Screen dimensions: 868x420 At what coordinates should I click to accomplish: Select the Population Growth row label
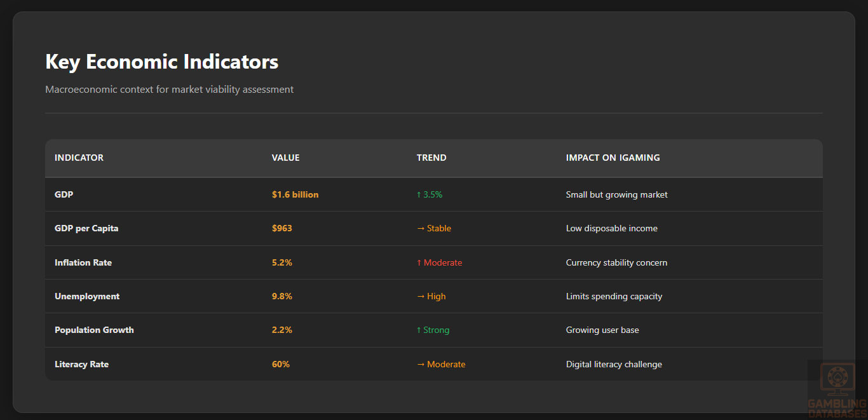(94, 330)
